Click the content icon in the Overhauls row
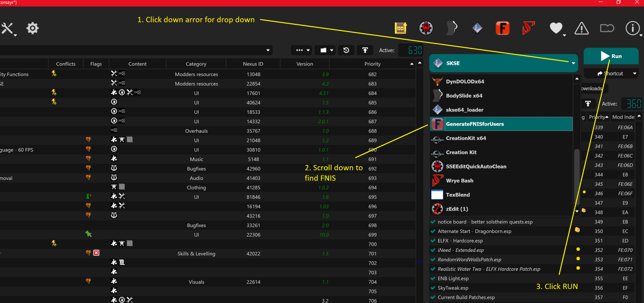 pos(114,130)
